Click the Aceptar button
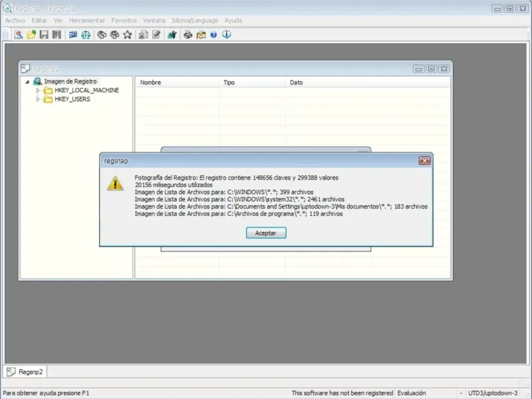The width and height of the screenshot is (532, 399). click(x=266, y=233)
